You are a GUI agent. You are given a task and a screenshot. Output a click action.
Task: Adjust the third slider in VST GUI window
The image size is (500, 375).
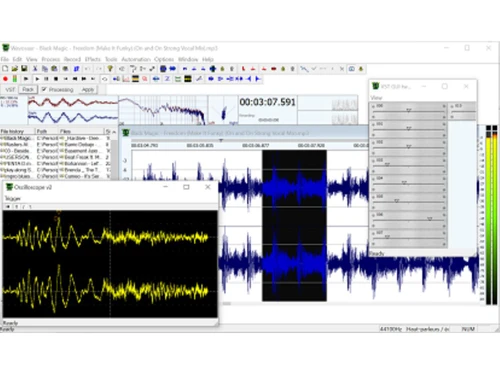(x=408, y=147)
